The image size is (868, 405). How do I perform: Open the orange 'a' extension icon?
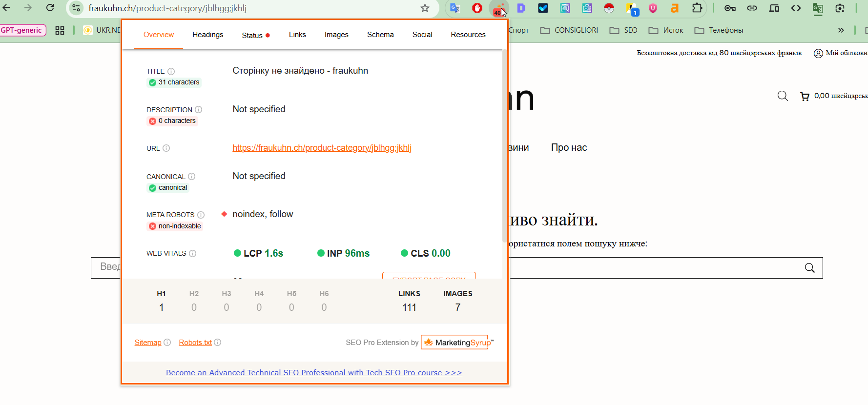click(x=675, y=8)
